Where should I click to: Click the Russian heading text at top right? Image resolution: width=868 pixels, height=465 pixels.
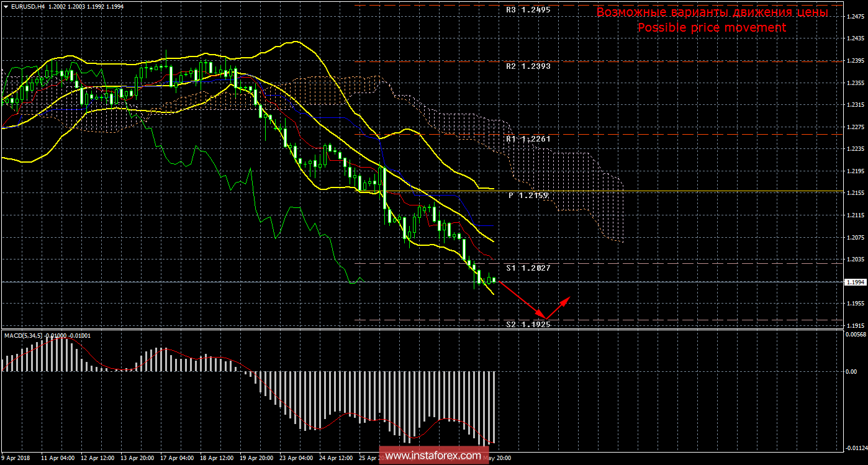712,12
